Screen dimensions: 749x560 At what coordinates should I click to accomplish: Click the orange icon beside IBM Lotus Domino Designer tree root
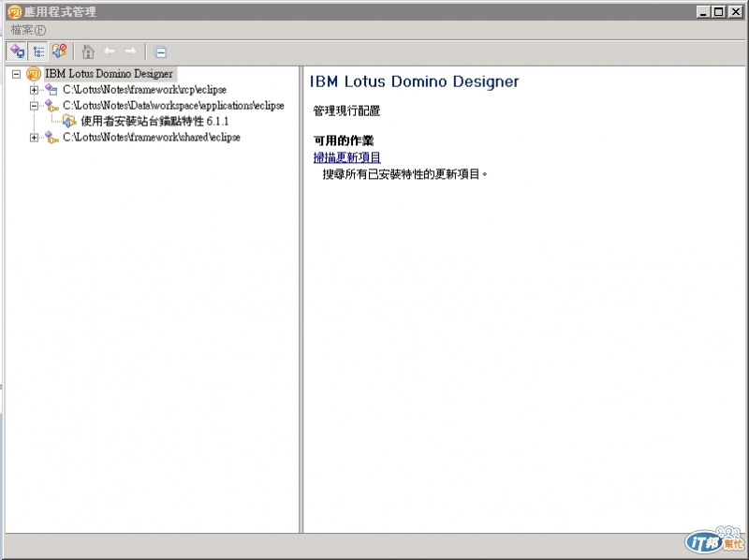click(x=34, y=74)
